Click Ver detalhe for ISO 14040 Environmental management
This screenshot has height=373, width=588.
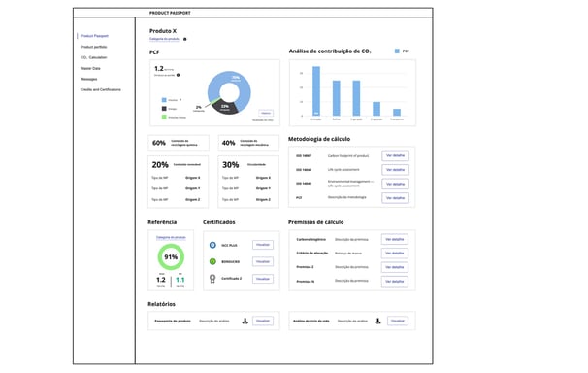pyautogui.click(x=395, y=184)
